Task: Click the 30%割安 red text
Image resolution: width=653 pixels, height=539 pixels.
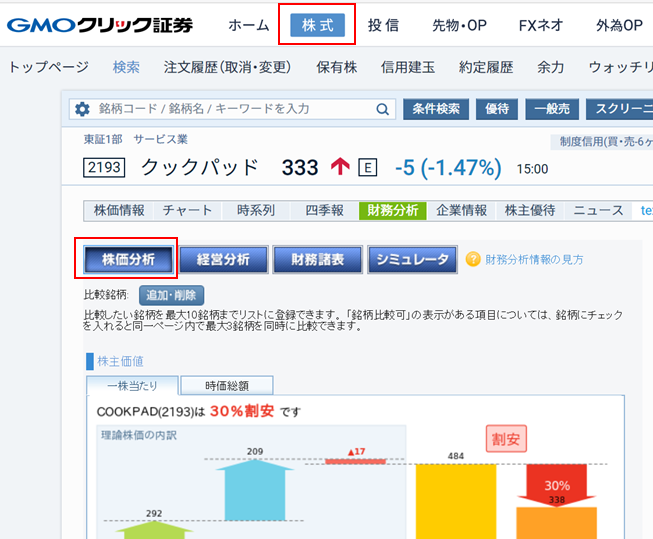Action: tap(242, 411)
